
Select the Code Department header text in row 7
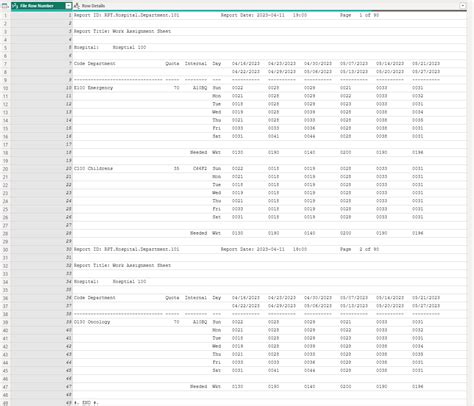[x=95, y=64]
